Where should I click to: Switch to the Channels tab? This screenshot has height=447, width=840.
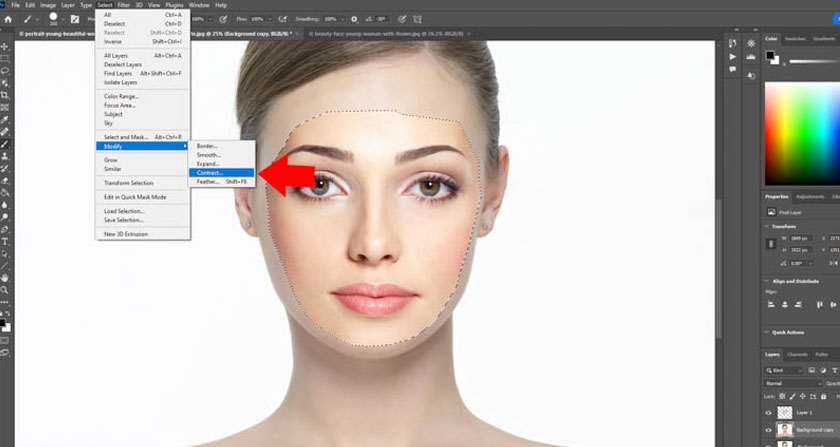pyautogui.click(x=798, y=355)
